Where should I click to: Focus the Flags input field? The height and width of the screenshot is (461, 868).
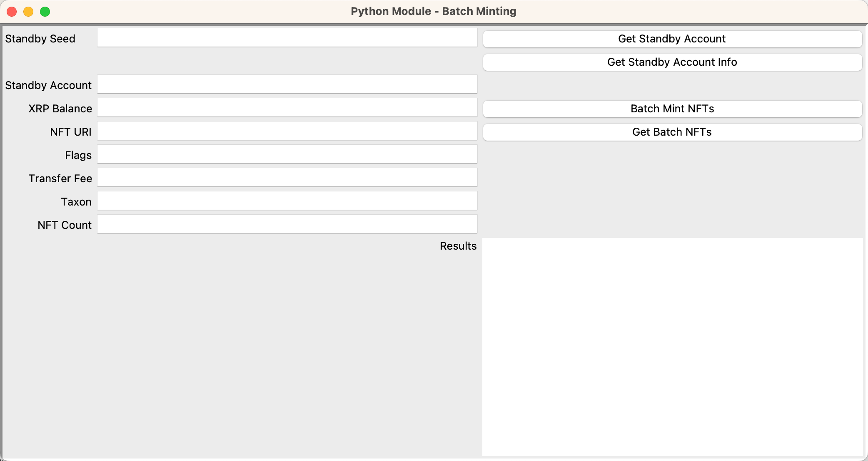pyautogui.click(x=287, y=154)
